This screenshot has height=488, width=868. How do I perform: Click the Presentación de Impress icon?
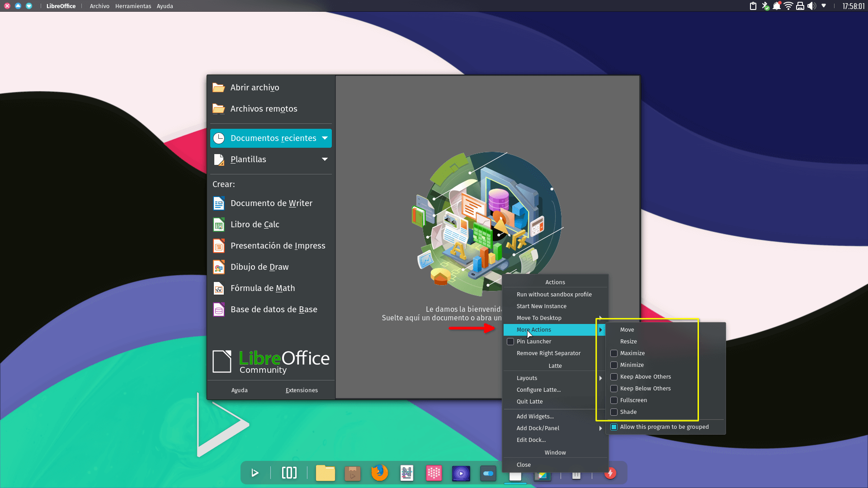(218, 245)
